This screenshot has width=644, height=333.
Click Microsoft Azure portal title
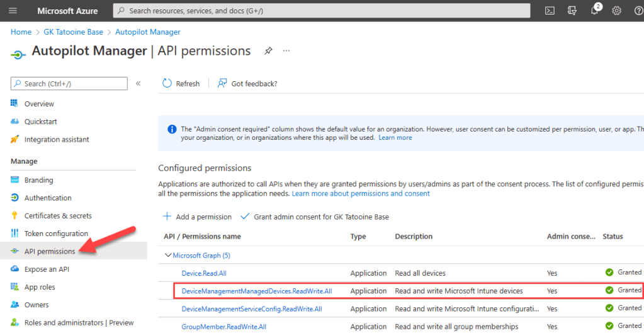point(69,11)
